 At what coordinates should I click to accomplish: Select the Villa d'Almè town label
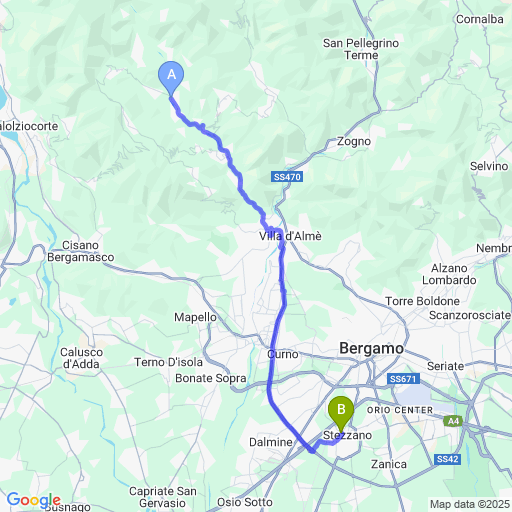pos(290,236)
